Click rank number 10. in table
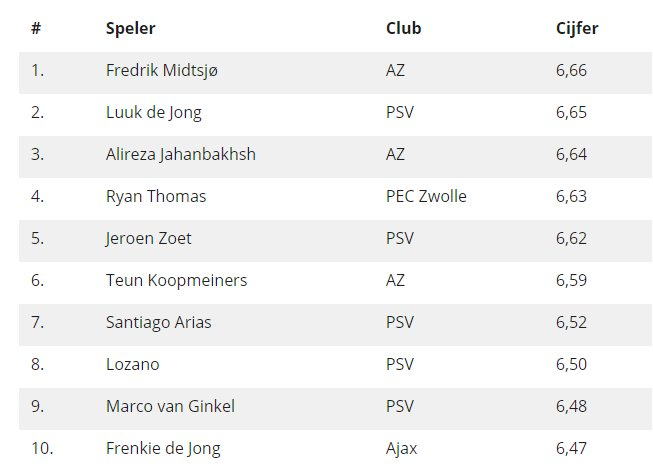The height and width of the screenshot is (471, 653). [x=41, y=448]
